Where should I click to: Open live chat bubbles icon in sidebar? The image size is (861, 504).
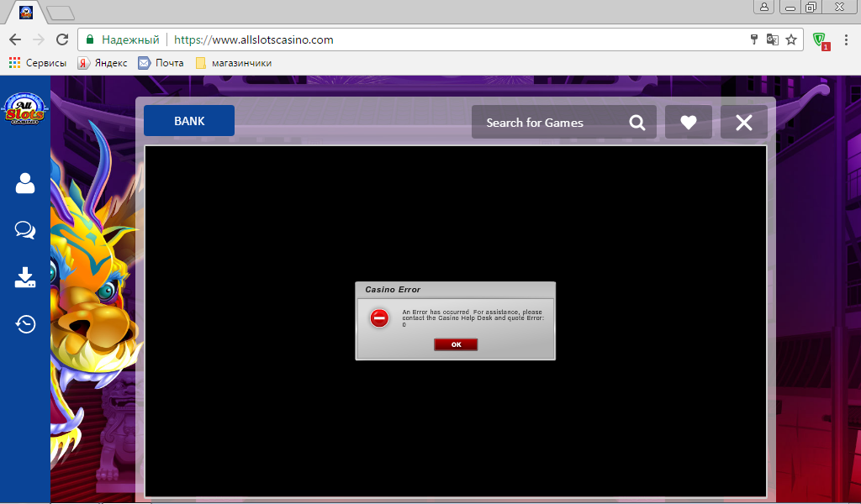pyautogui.click(x=25, y=230)
